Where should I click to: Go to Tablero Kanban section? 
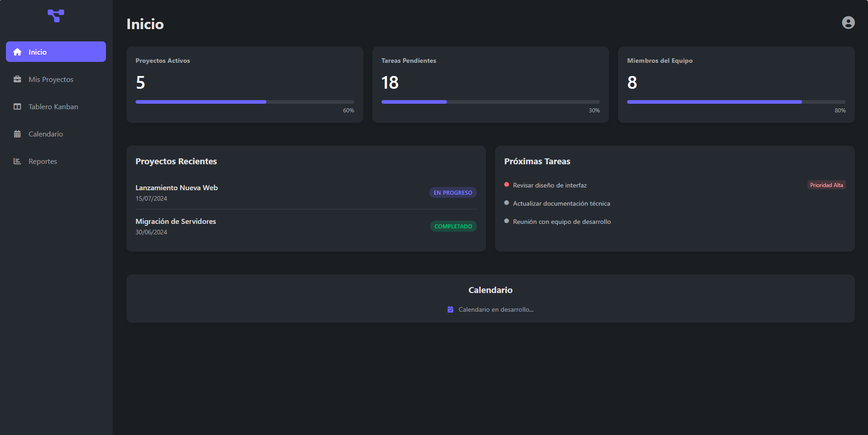point(53,106)
